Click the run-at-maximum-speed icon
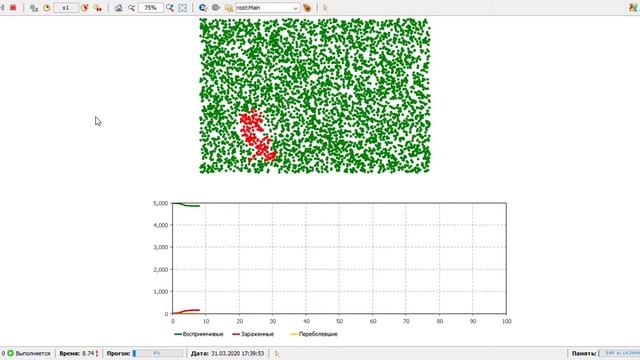This screenshot has width=640, height=360. click(98, 8)
